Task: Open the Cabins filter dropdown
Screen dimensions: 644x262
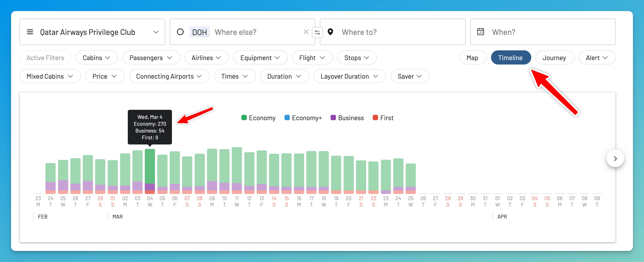Action: (x=96, y=58)
